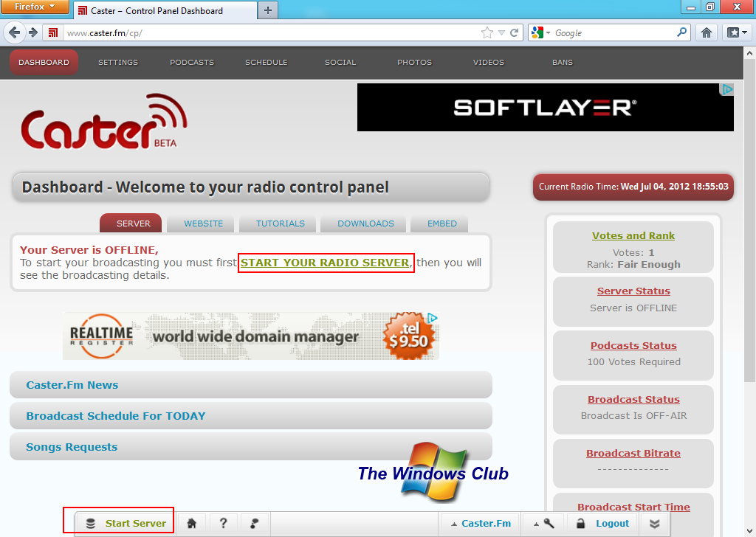Viewport: 756px width, 537px height.
Task: Go to Firefox home page icon
Action: tap(707, 32)
